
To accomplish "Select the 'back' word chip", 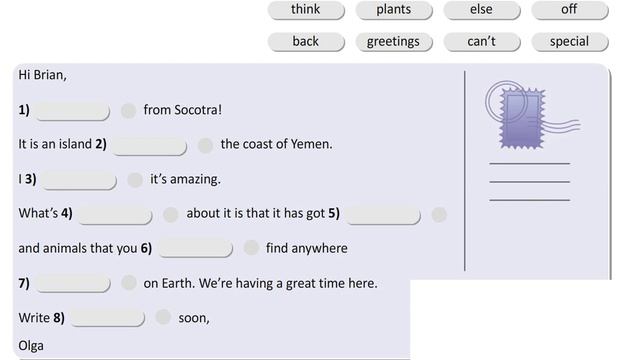I will point(306,42).
